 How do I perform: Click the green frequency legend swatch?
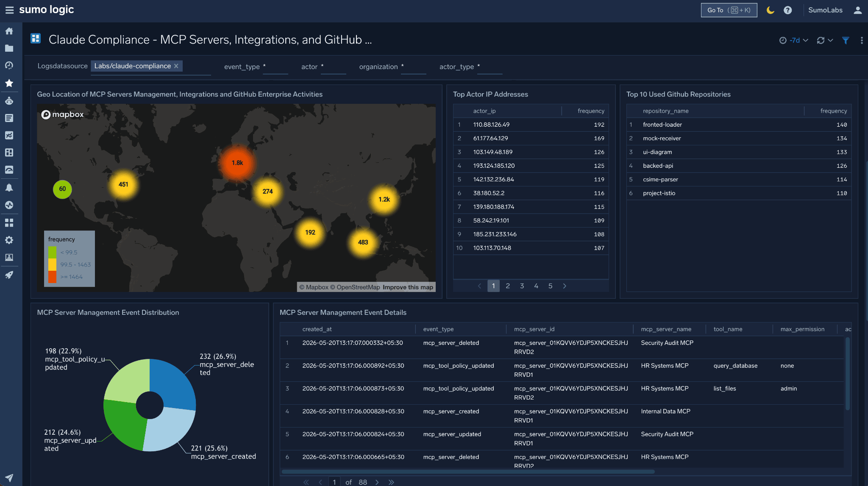(52, 252)
